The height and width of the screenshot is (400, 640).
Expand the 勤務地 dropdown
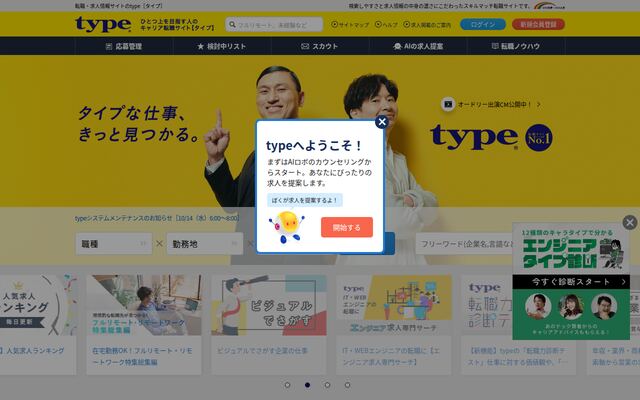pos(205,244)
